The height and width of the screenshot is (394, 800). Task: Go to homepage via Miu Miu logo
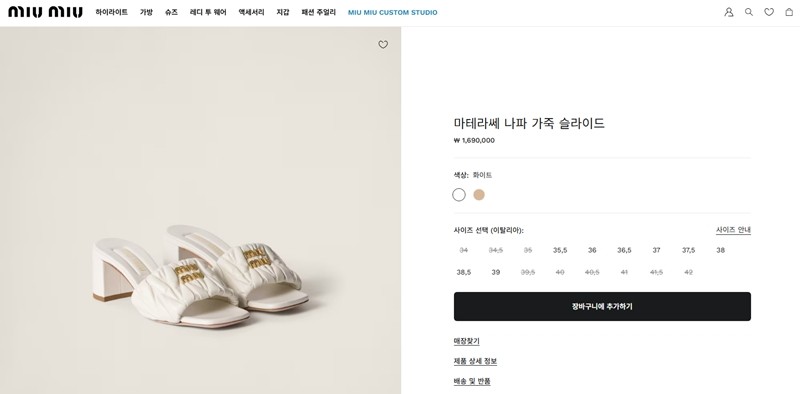pyautogui.click(x=45, y=12)
